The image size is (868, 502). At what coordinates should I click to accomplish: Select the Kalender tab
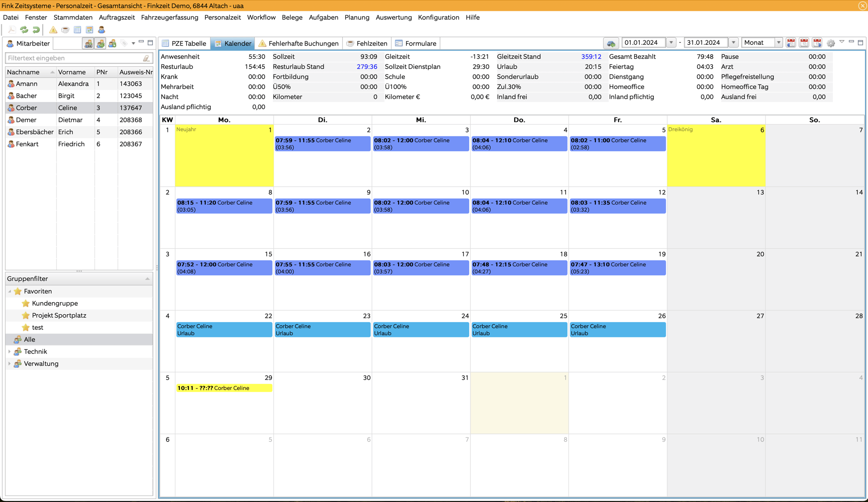click(x=233, y=43)
